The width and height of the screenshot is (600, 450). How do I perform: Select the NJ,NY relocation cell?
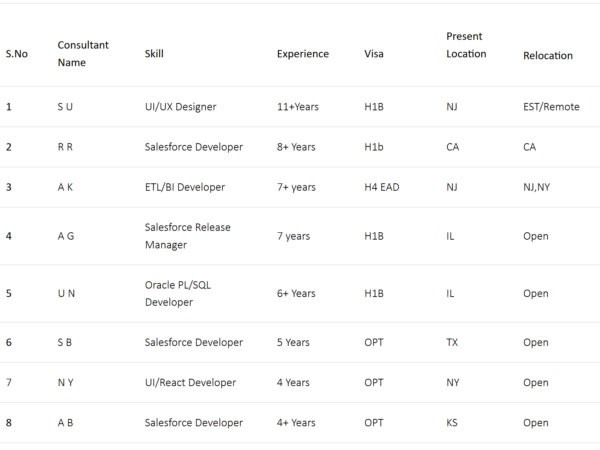[x=536, y=187]
